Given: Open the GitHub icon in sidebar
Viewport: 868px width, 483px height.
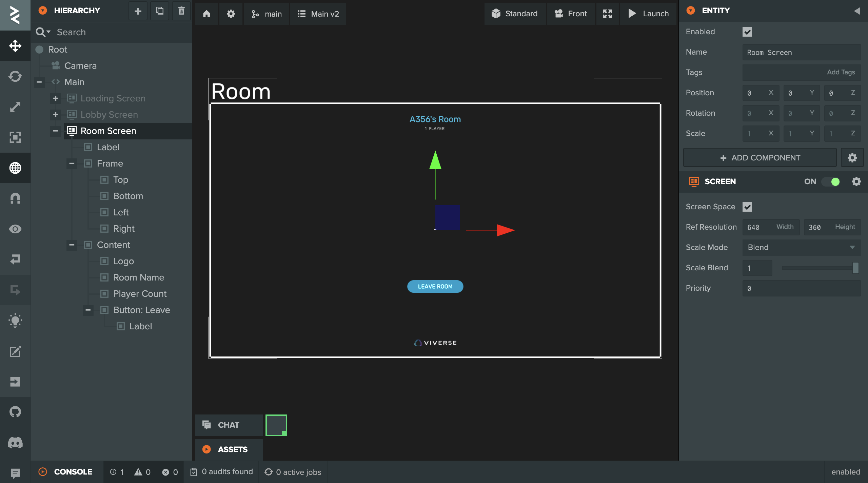Looking at the screenshot, I should [x=15, y=412].
